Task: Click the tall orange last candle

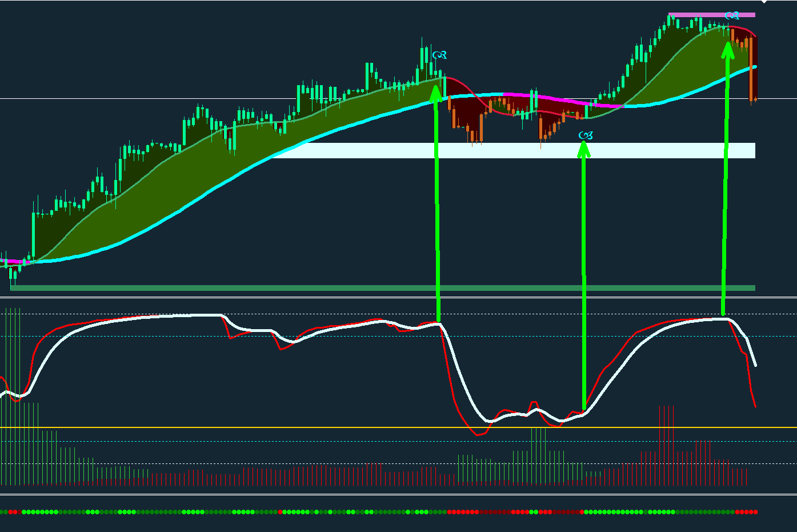Action: (751, 70)
